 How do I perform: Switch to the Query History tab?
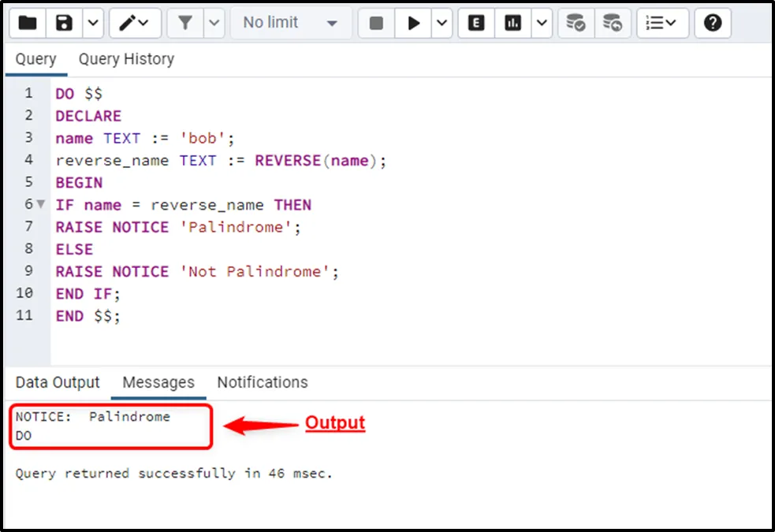point(126,59)
